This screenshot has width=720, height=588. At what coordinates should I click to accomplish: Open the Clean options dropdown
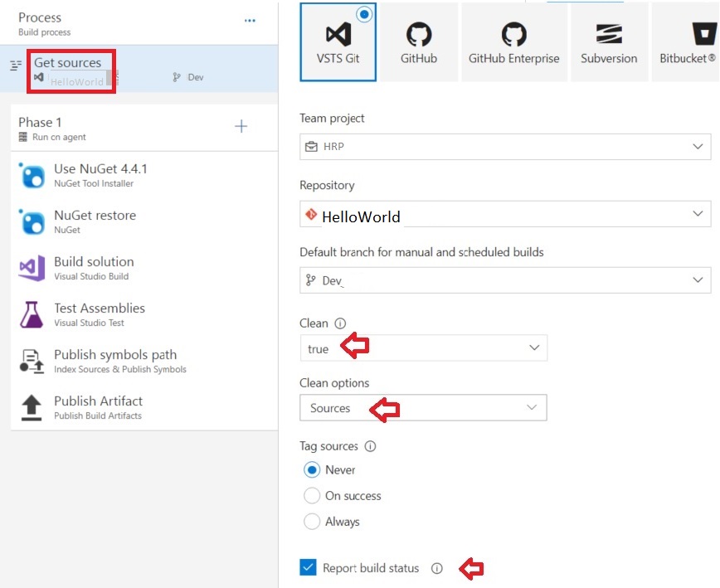(x=423, y=408)
